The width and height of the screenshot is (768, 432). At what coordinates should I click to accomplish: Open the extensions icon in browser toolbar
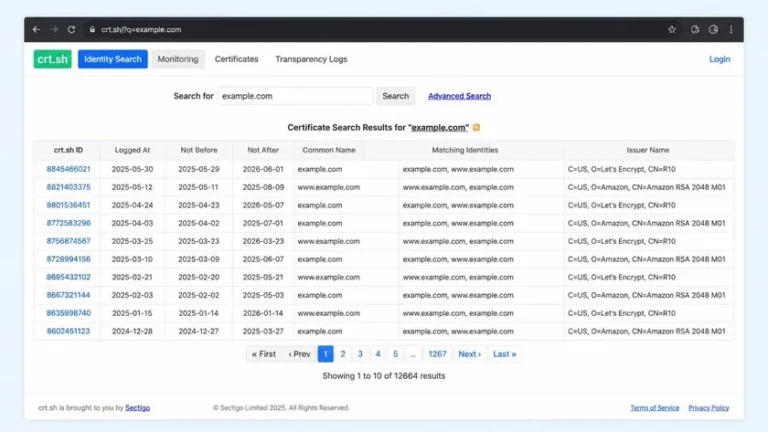coord(695,29)
